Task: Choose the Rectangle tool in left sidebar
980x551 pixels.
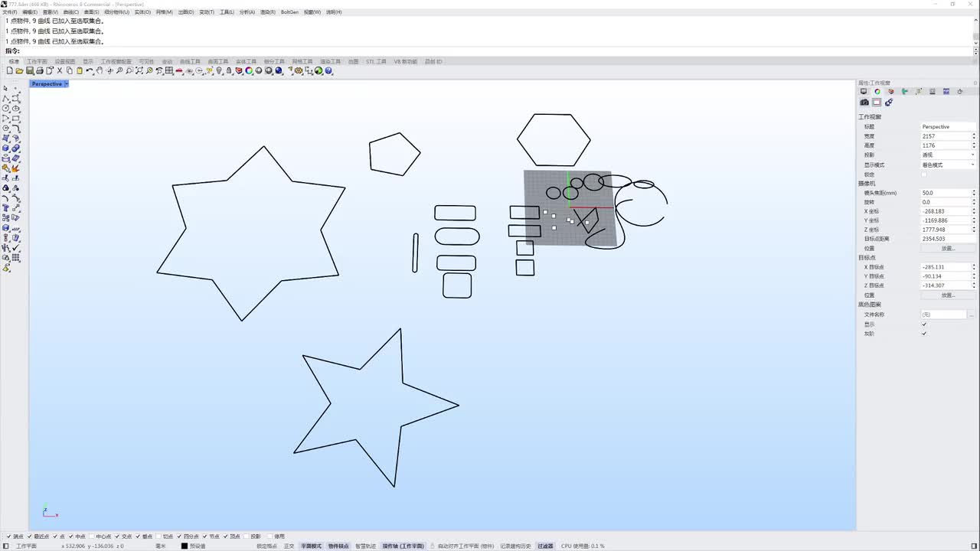Action: pyautogui.click(x=16, y=119)
